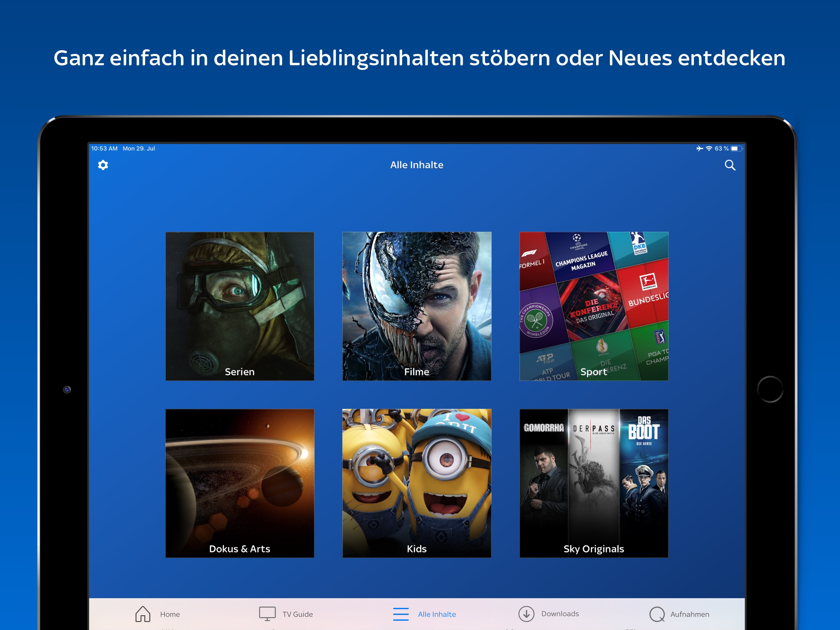Switch to the TV Guide tab label

297,614
